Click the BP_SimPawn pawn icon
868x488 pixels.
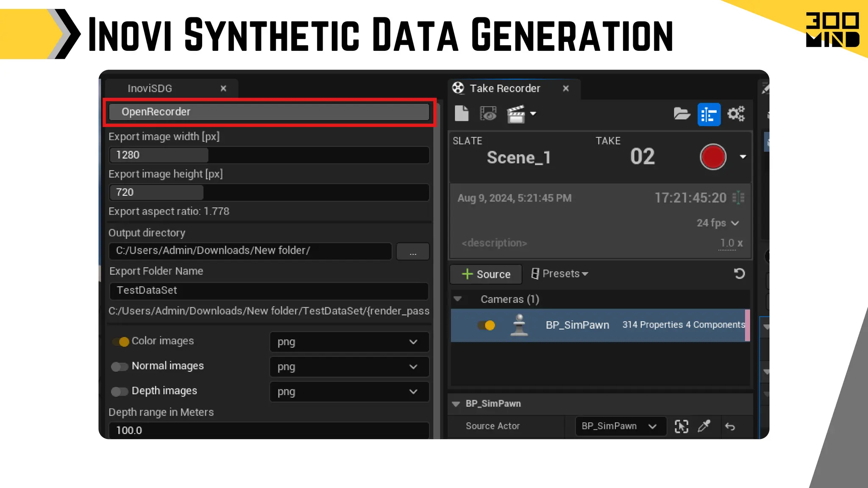click(519, 325)
